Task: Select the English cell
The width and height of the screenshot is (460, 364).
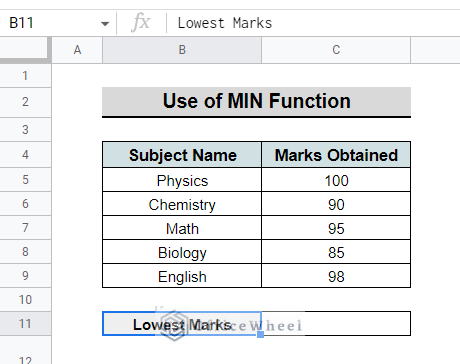Action: click(182, 276)
